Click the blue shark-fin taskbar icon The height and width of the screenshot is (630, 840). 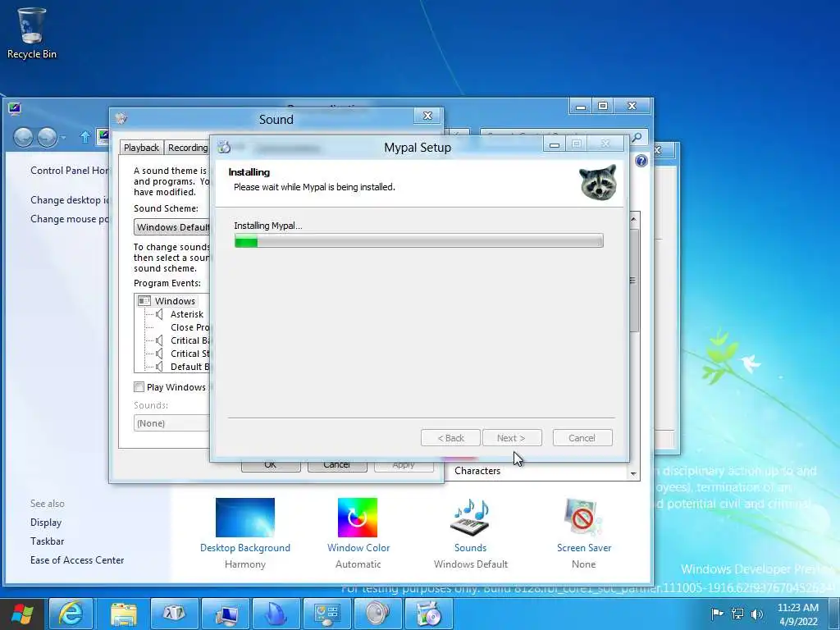(x=276, y=614)
